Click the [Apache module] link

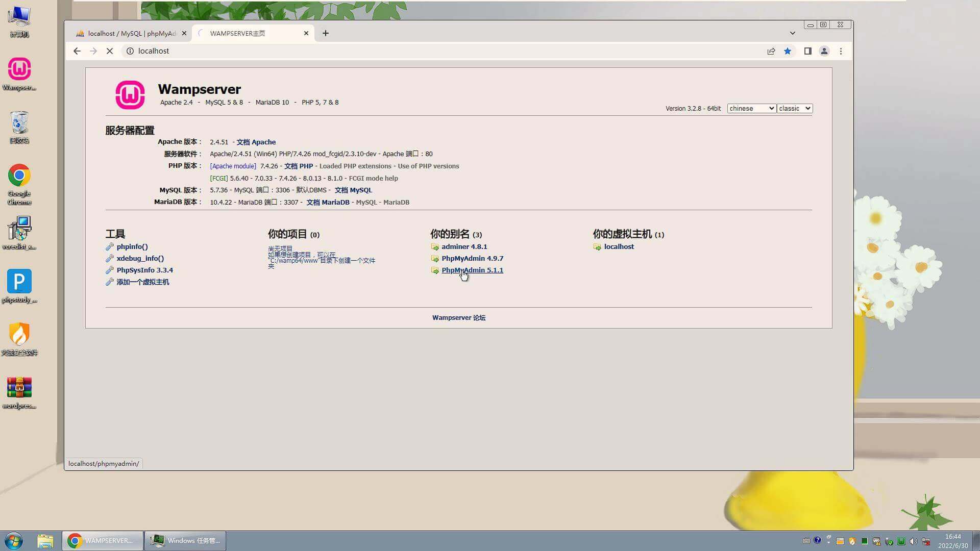point(233,166)
